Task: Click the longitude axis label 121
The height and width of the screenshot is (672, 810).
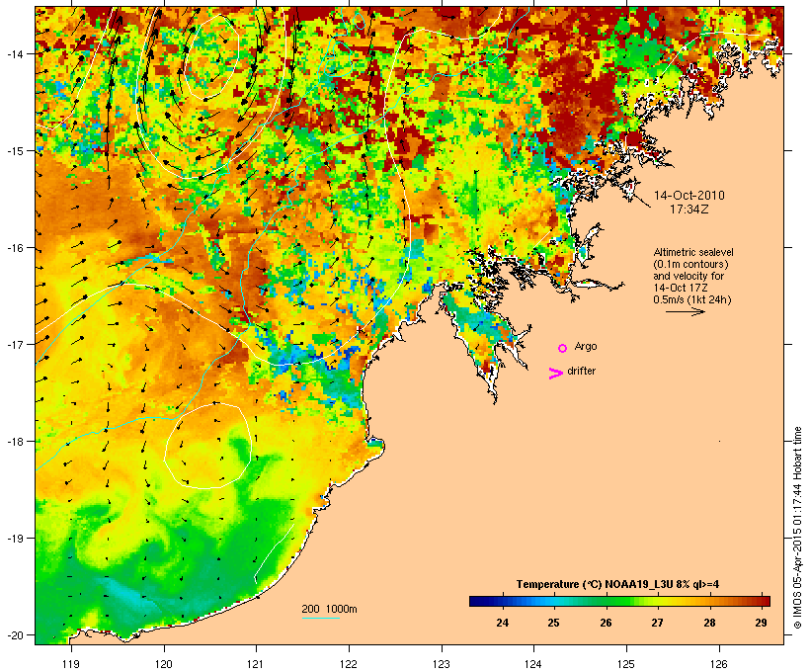Action: tap(256, 664)
